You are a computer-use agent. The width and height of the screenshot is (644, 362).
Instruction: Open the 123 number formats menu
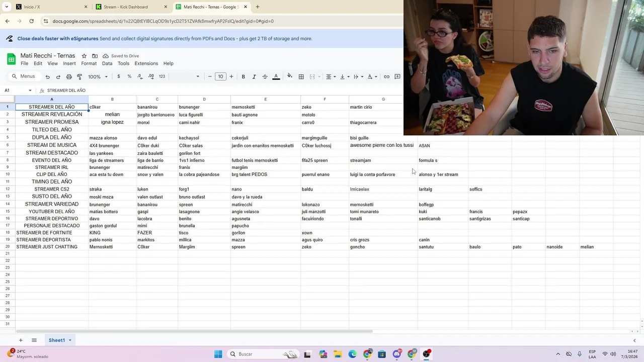coord(162,76)
